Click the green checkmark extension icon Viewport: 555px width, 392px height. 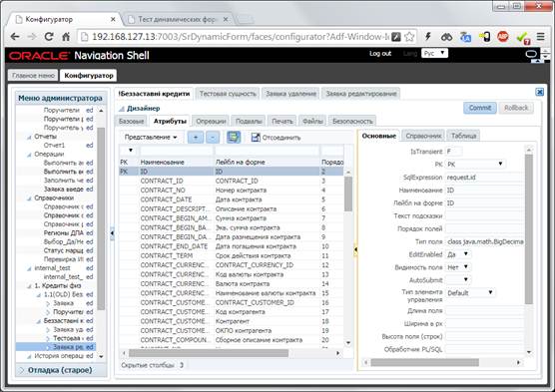pyautogui.click(x=522, y=37)
